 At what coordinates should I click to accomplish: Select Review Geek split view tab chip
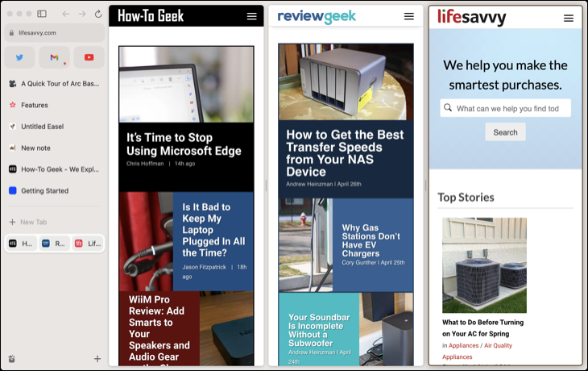tap(55, 244)
